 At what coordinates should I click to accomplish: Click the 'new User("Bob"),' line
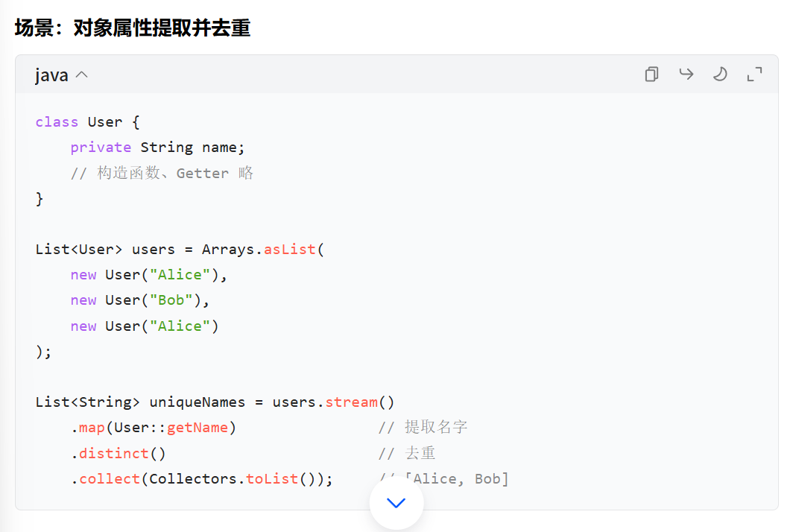tap(139, 300)
